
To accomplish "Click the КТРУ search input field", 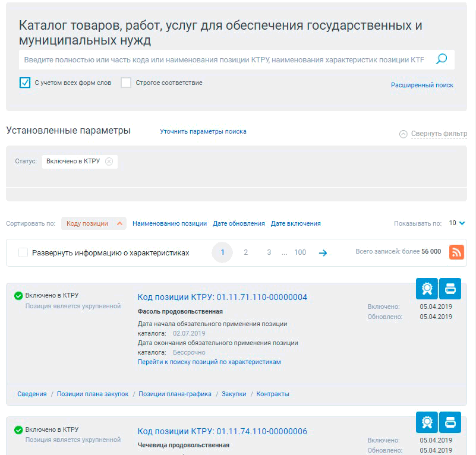I will click(x=223, y=59).
